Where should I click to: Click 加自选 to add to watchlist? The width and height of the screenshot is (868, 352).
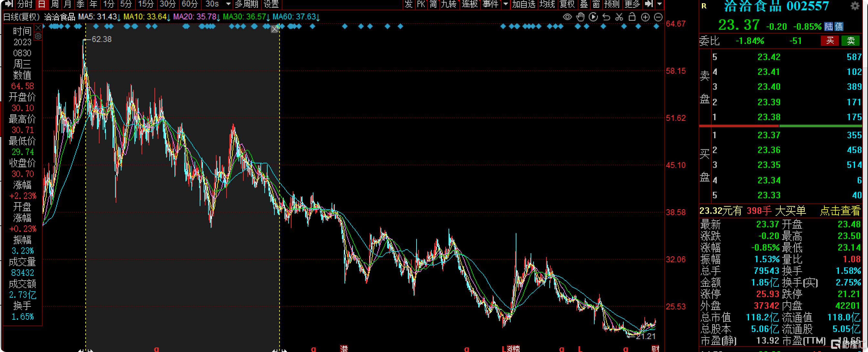tap(524, 4)
